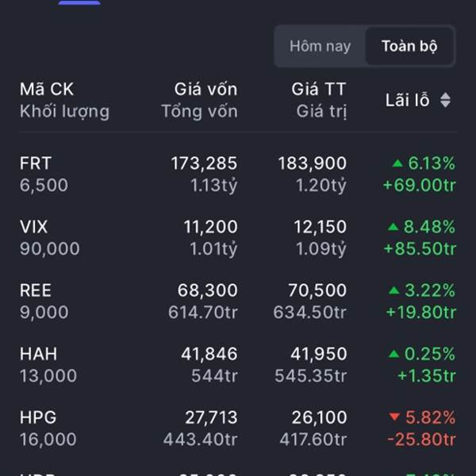The width and height of the screenshot is (476, 476).
Task: Click the Giá vốn column header
Action: [x=205, y=89]
